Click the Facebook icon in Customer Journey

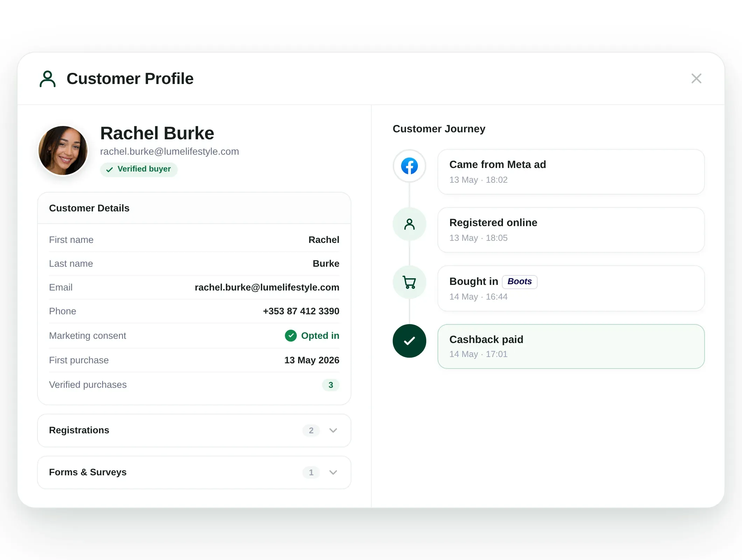tap(409, 166)
